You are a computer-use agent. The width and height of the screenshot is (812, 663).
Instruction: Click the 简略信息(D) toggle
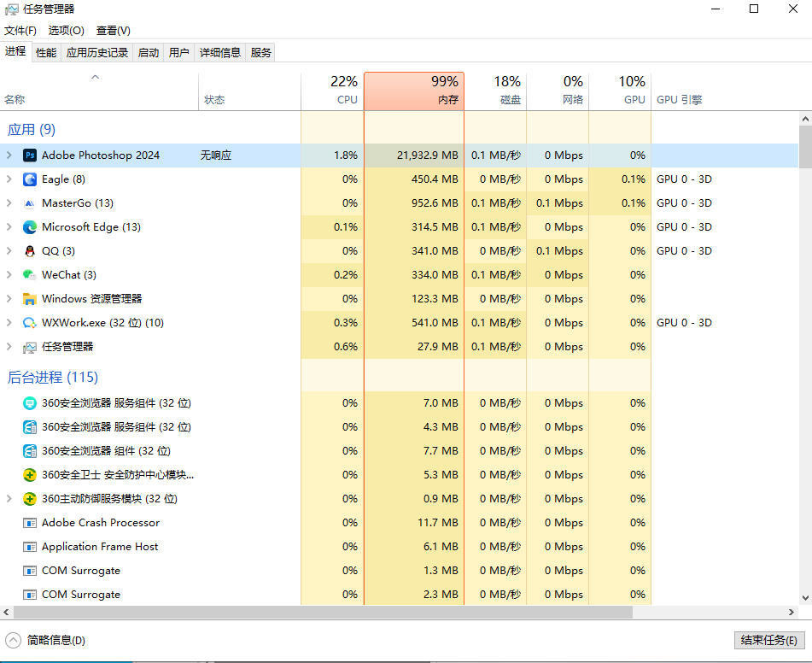[x=45, y=640]
